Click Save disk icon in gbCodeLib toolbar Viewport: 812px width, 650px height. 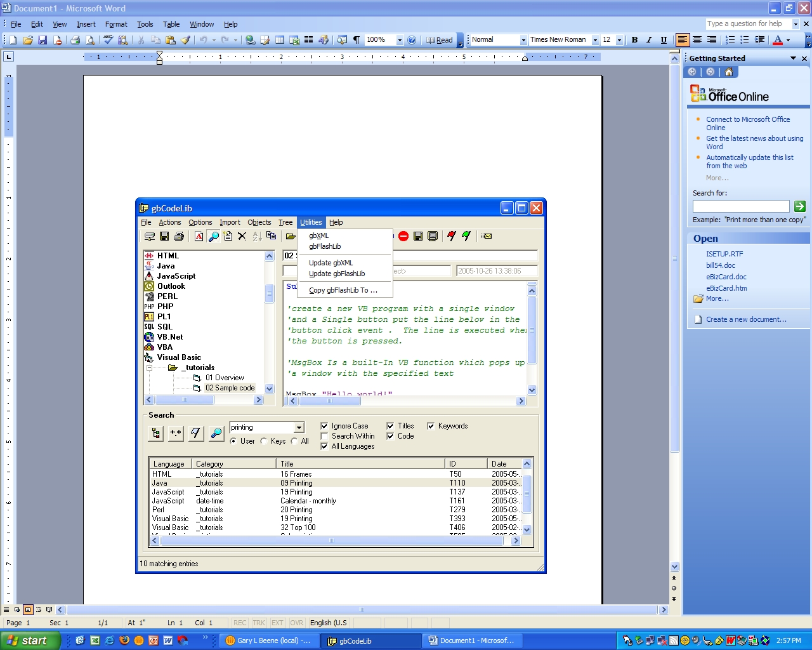164,236
